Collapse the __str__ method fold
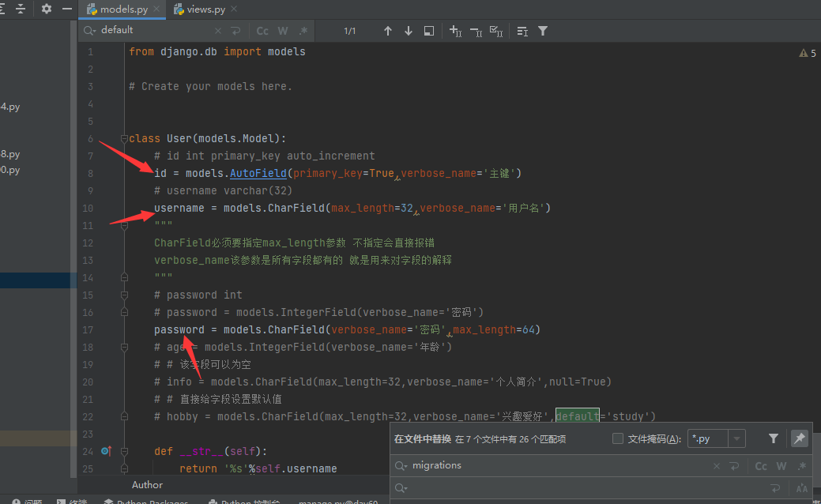 pyautogui.click(x=124, y=451)
